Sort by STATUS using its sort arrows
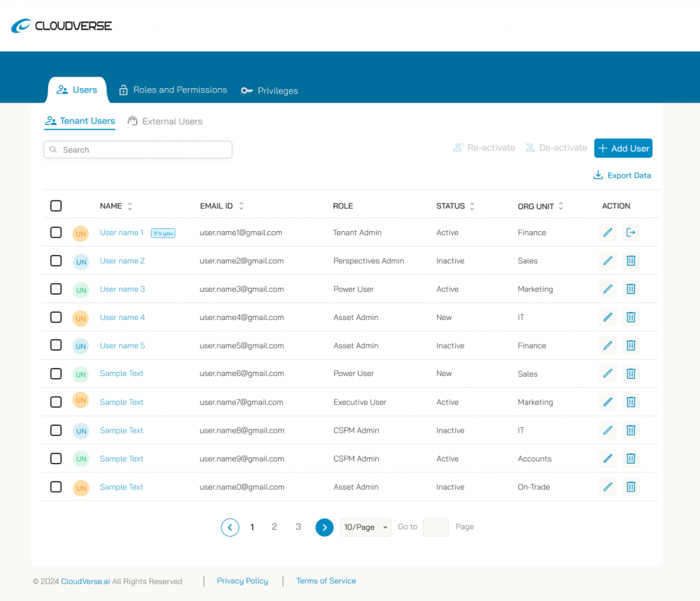The image size is (700, 601). 473,206
